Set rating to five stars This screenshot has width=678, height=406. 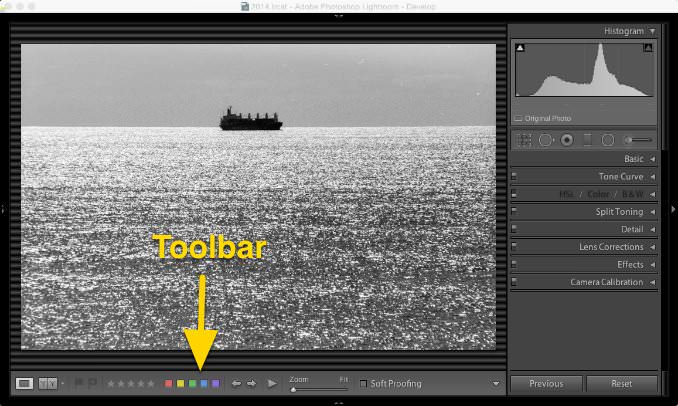(150, 384)
